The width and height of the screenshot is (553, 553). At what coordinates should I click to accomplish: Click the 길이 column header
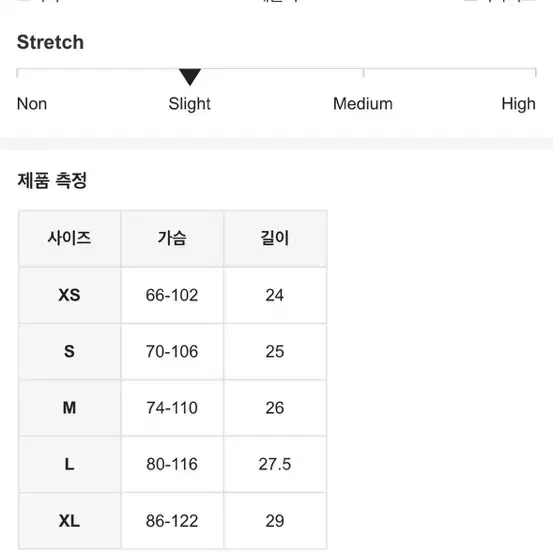[x=275, y=238]
